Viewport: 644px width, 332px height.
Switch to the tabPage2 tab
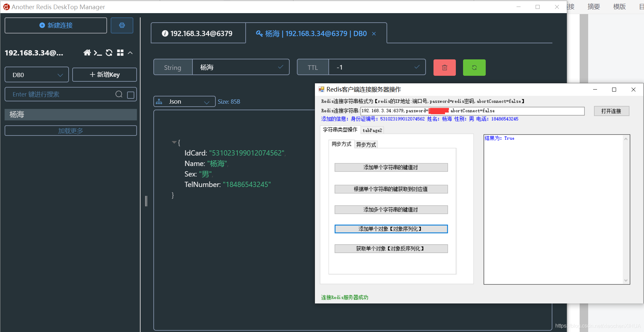pos(372,130)
